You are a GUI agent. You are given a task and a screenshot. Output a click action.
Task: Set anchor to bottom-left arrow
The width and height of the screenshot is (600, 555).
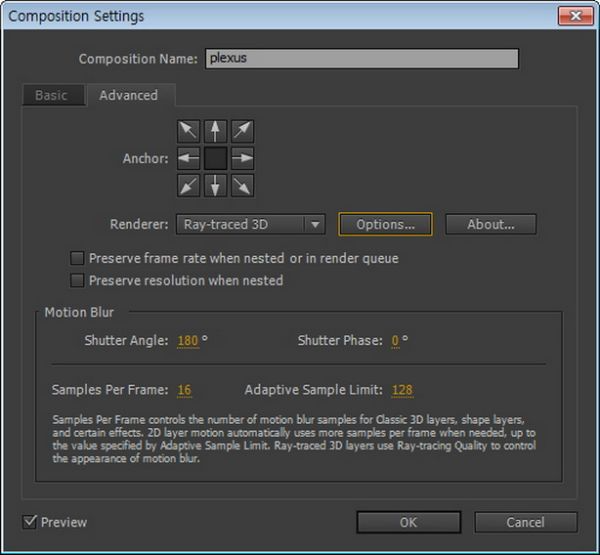tap(189, 186)
